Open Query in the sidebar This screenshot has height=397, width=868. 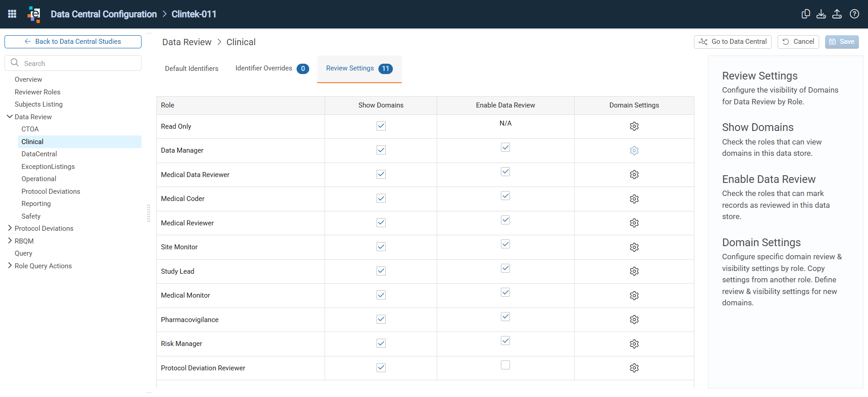coord(24,253)
